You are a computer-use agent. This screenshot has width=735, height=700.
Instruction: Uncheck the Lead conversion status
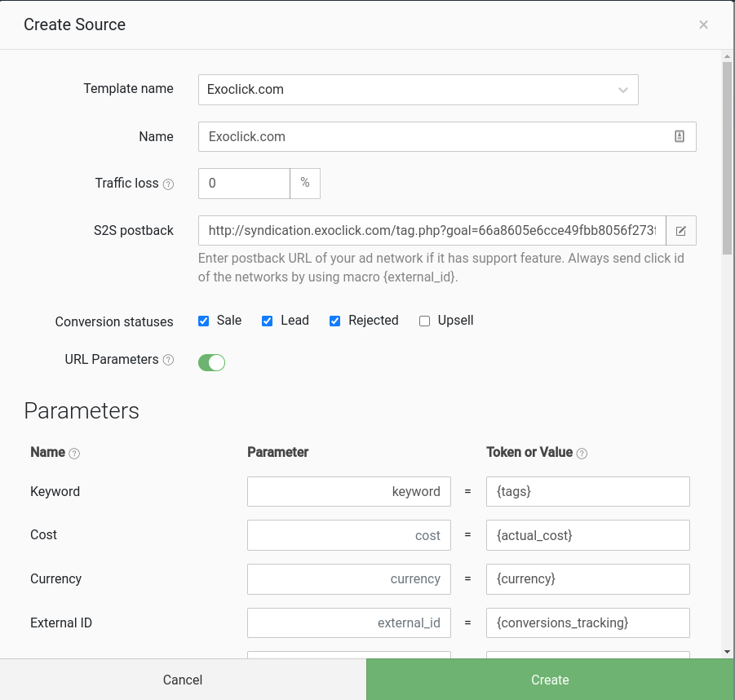pyautogui.click(x=267, y=321)
